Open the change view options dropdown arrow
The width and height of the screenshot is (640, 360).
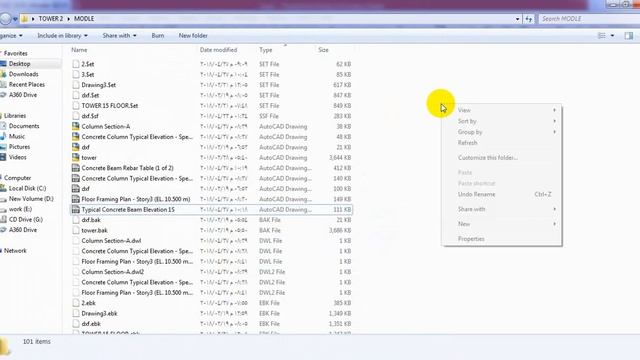point(612,36)
